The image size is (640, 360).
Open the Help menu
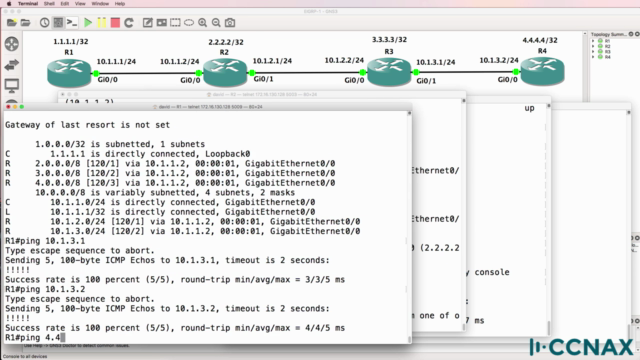point(120,4)
